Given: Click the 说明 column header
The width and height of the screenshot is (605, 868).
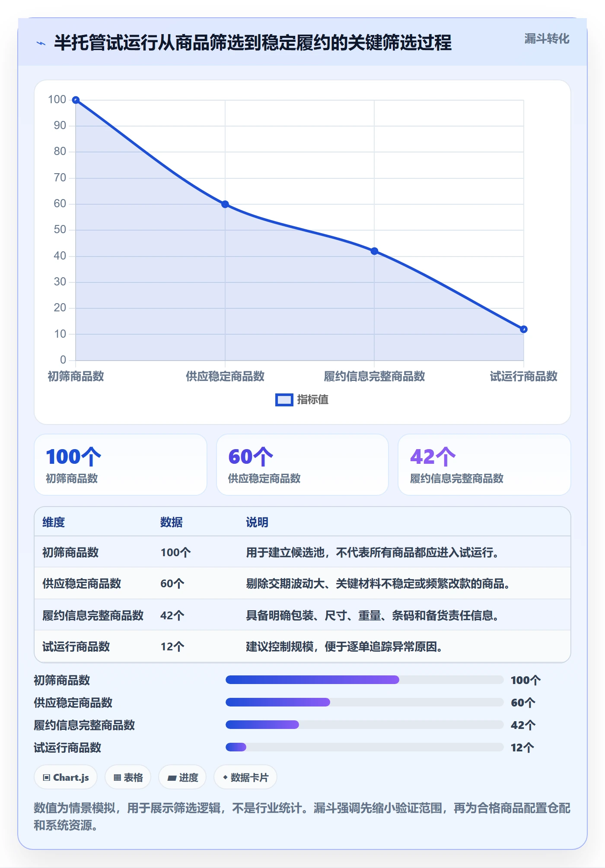Looking at the screenshot, I should [257, 523].
